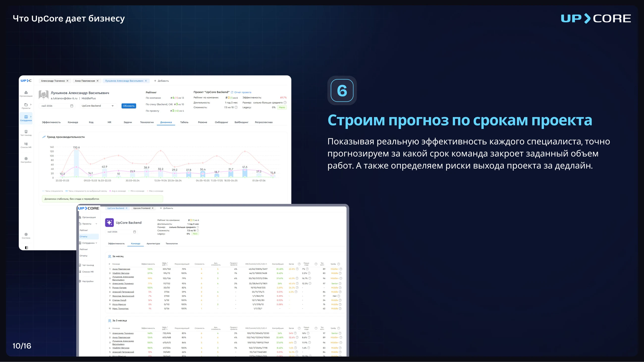
Task: Switch to the Вайбкодинг tab
Action: [241, 122]
